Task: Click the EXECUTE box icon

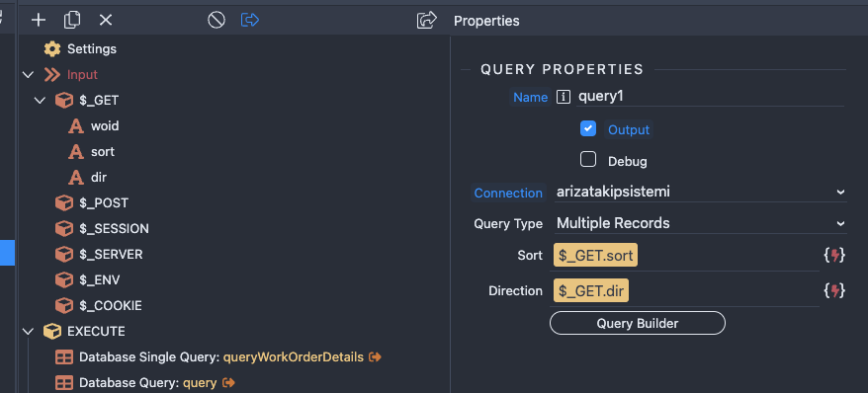Action: (x=52, y=332)
